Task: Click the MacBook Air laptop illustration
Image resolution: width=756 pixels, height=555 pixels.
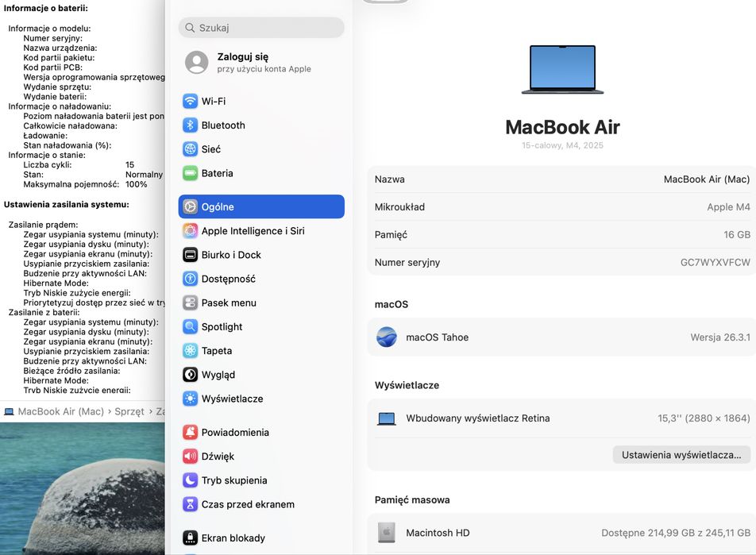Action: (563, 69)
